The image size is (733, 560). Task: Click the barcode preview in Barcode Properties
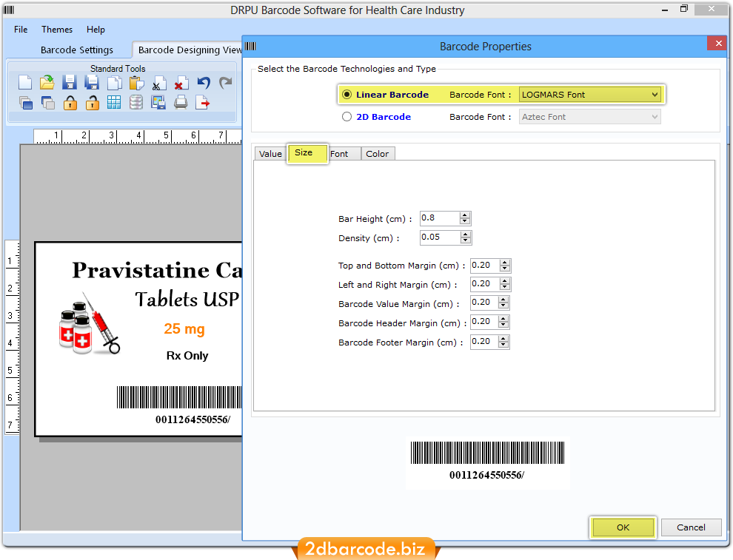[x=487, y=462]
